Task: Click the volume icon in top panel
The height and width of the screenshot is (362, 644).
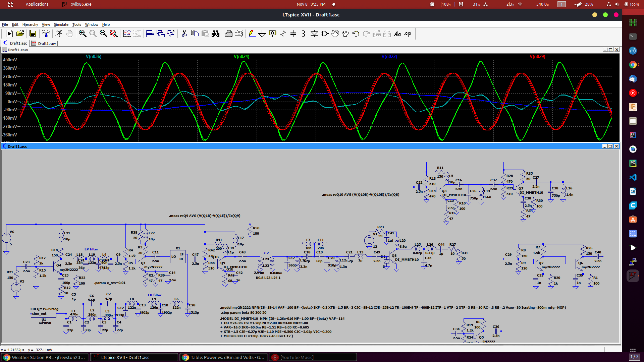Action: (x=618, y=4)
